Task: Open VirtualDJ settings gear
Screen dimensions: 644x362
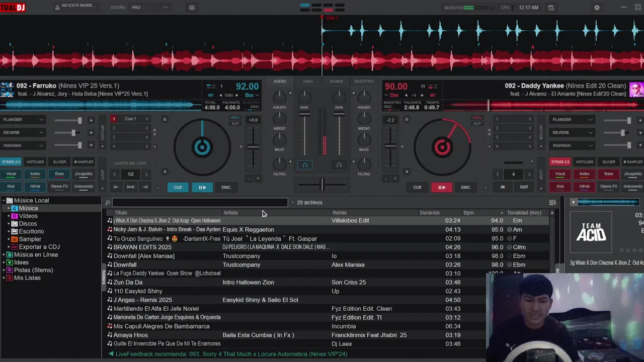Action: pyautogui.click(x=597, y=8)
